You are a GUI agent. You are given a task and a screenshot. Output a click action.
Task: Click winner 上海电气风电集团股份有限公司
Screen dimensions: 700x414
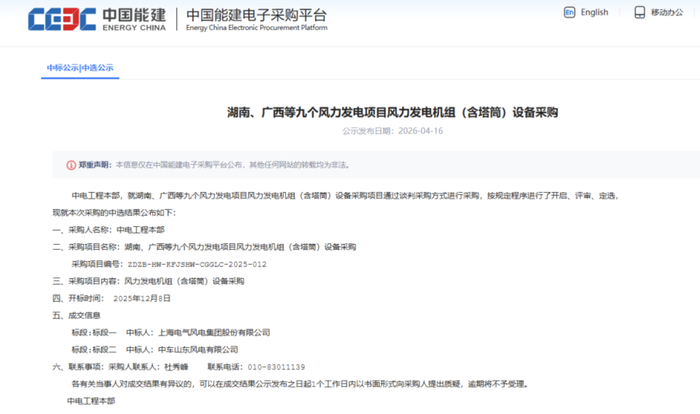pos(214,332)
